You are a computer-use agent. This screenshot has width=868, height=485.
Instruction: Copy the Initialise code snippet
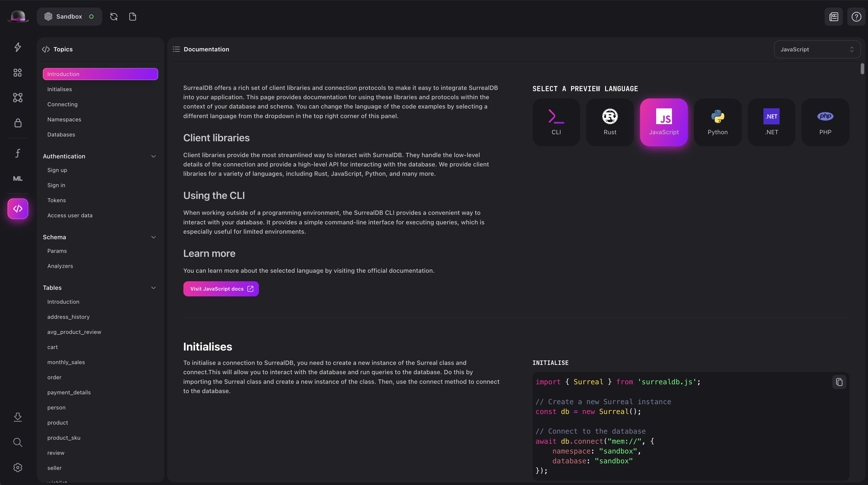click(839, 382)
